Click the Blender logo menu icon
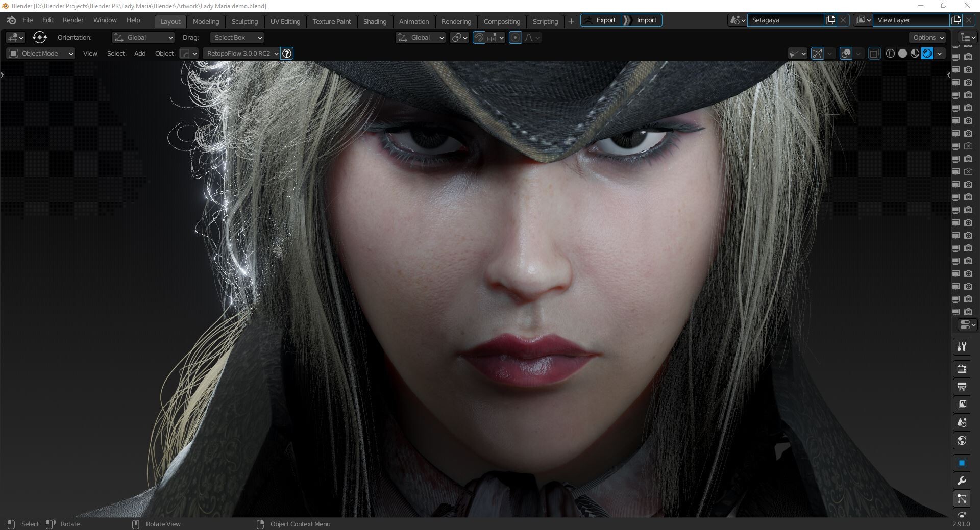The width and height of the screenshot is (980, 530). (11, 20)
